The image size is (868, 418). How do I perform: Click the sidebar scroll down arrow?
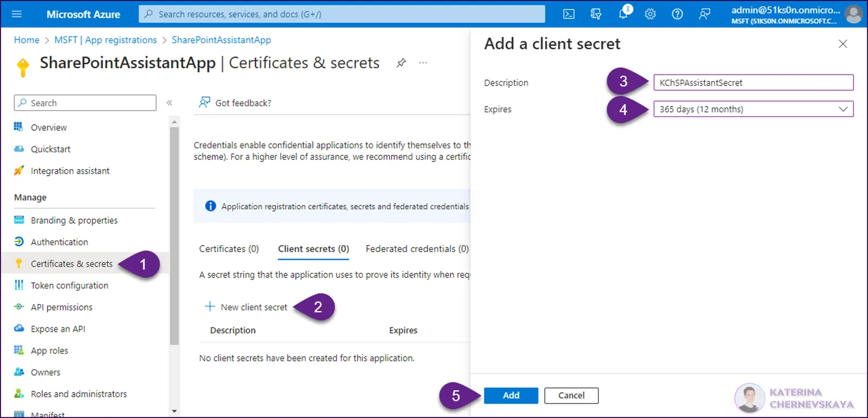(174, 411)
